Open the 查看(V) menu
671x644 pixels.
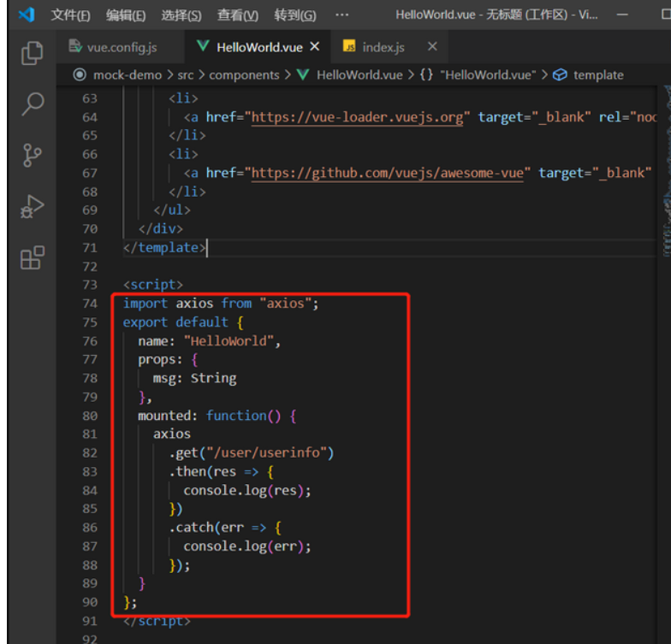tap(238, 15)
